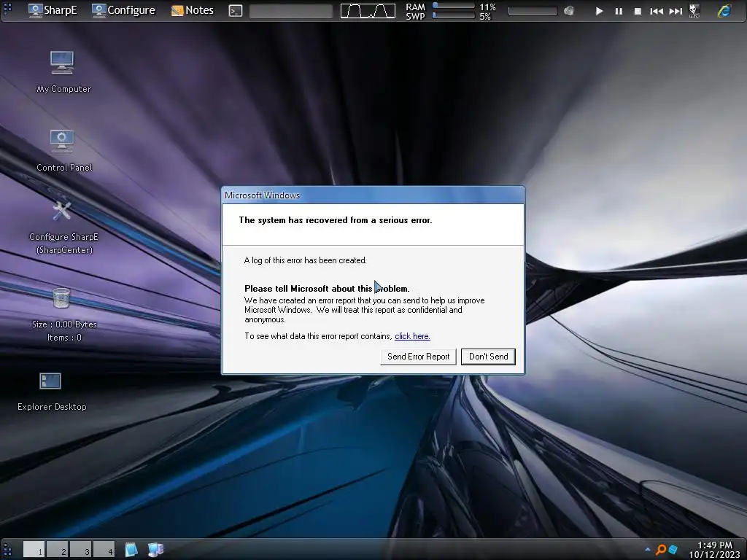747x560 pixels.
Task: Select the Recycle Bin desktop icon
Action: coord(61,298)
